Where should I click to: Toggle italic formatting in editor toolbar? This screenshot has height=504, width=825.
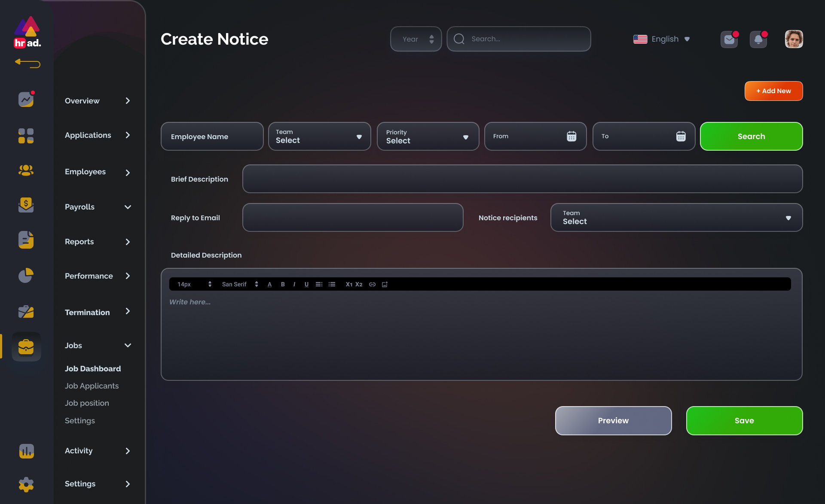pos(294,284)
